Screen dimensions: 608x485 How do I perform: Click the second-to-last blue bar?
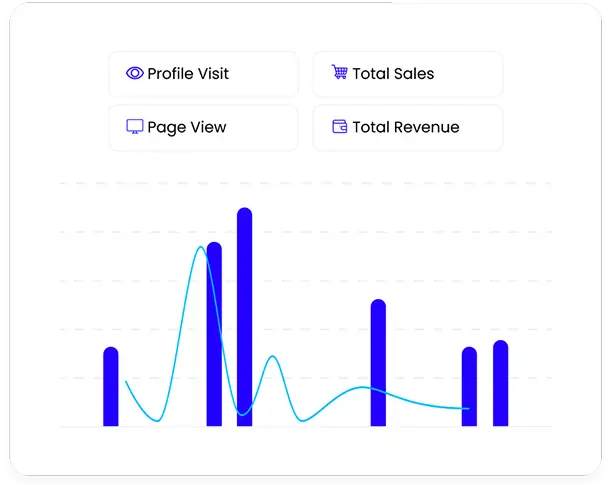[x=469, y=387]
